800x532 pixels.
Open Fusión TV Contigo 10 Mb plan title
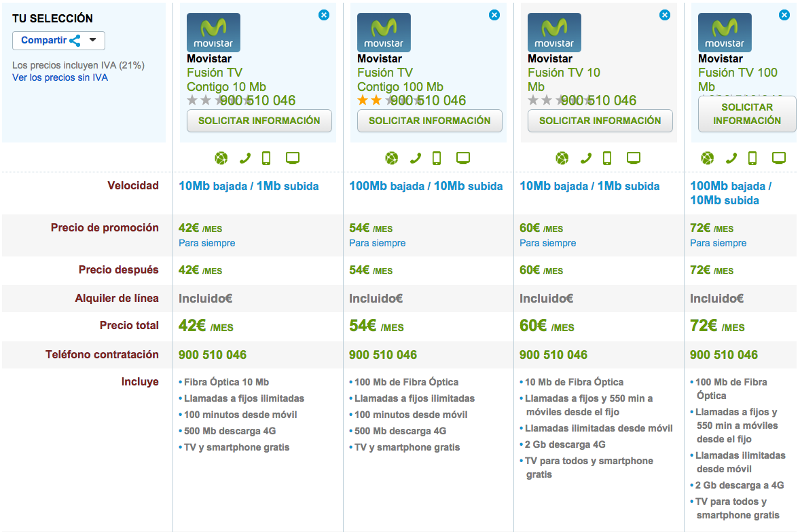(227, 79)
